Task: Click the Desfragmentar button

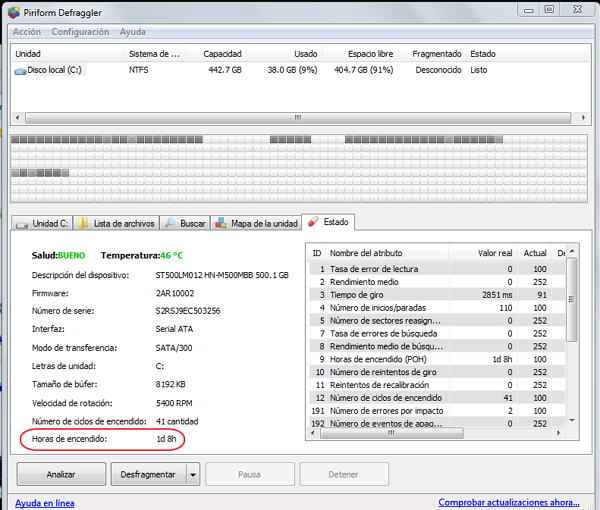Action: click(148, 474)
